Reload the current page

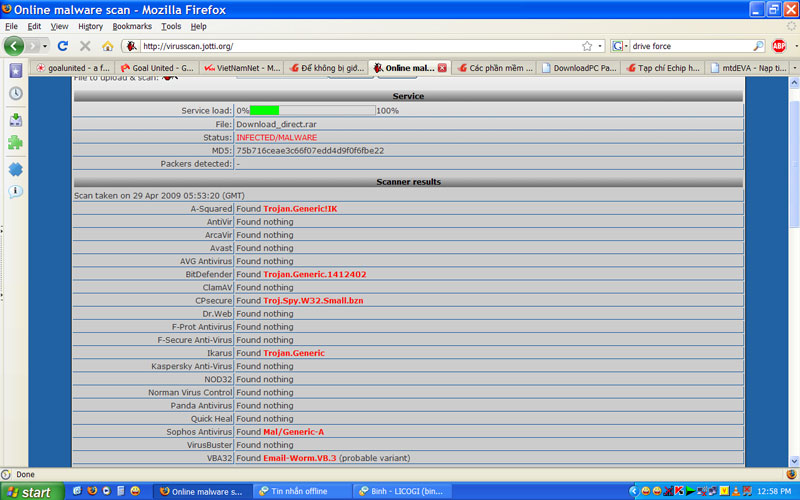(63, 46)
